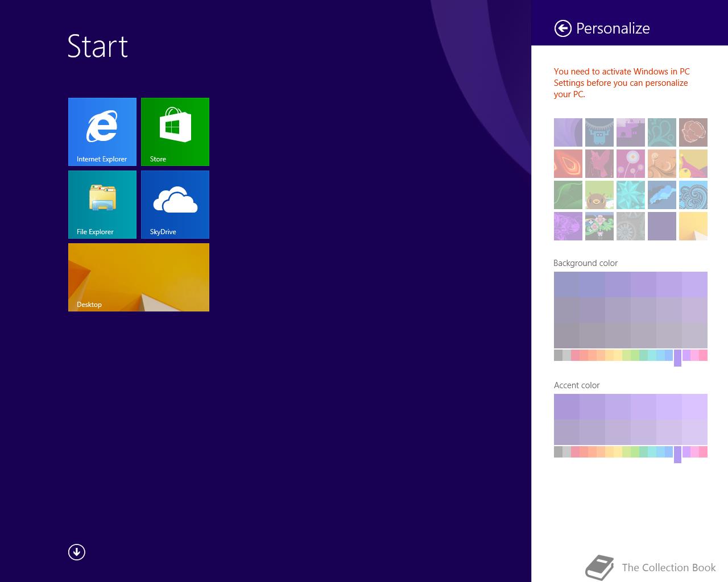The width and height of the screenshot is (728, 582).
Task: Click selected purple marker on Background hue strip
Action: [x=677, y=358]
